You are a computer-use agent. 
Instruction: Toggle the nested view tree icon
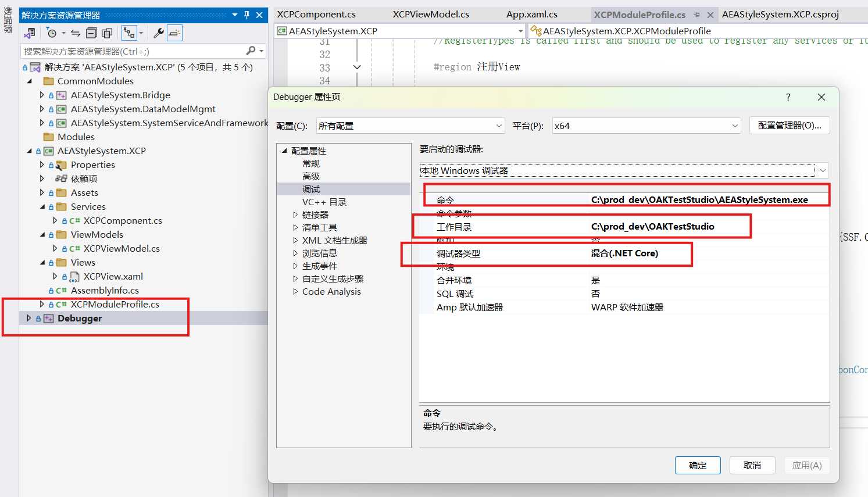(x=129, y=33)
